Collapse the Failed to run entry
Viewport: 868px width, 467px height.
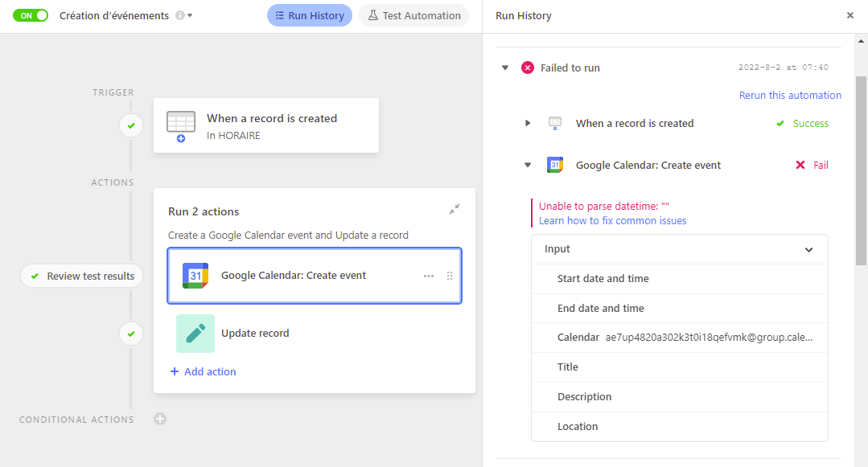tap(505, 68)
